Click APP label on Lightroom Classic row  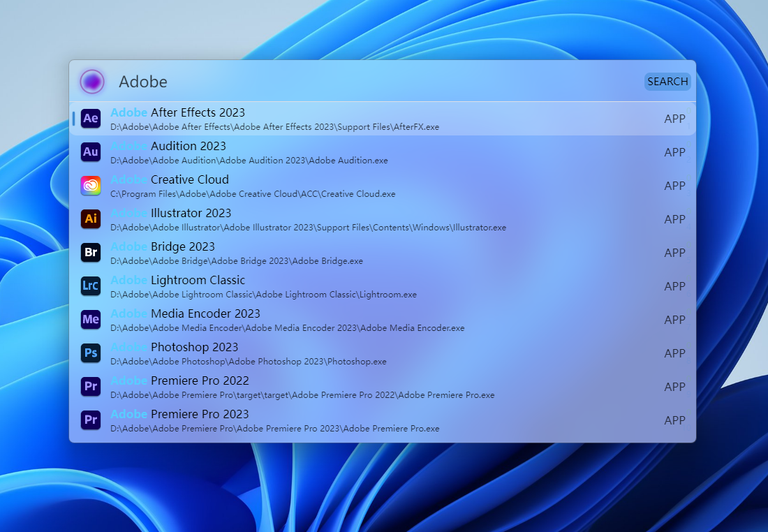pos(674,286)
